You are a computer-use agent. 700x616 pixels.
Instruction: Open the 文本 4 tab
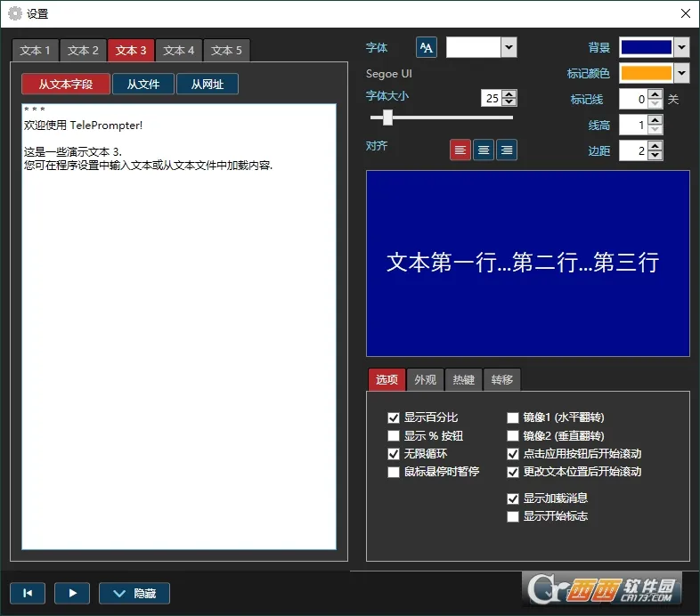click(179, 51)
